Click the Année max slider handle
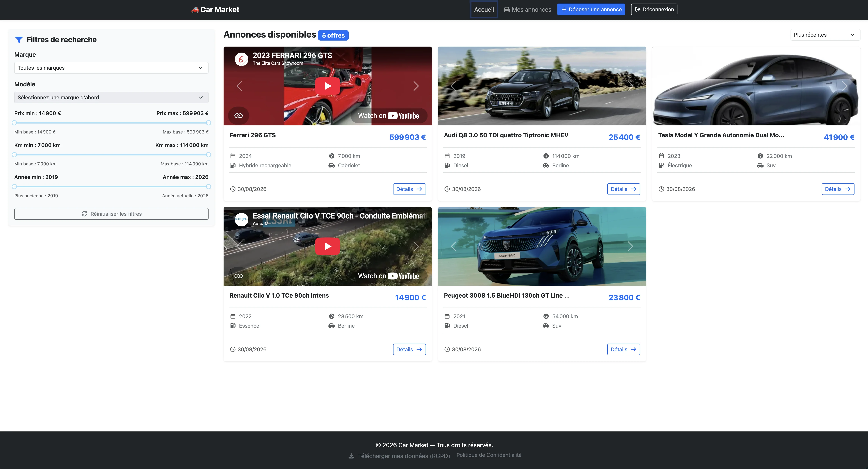Viewport: 868px width, 469px height. point(209,187)
